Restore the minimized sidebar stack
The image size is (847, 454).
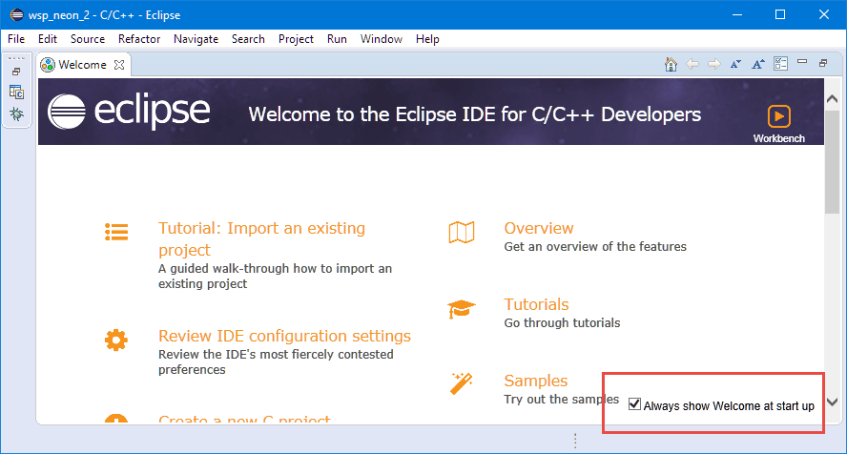point(16,72)
